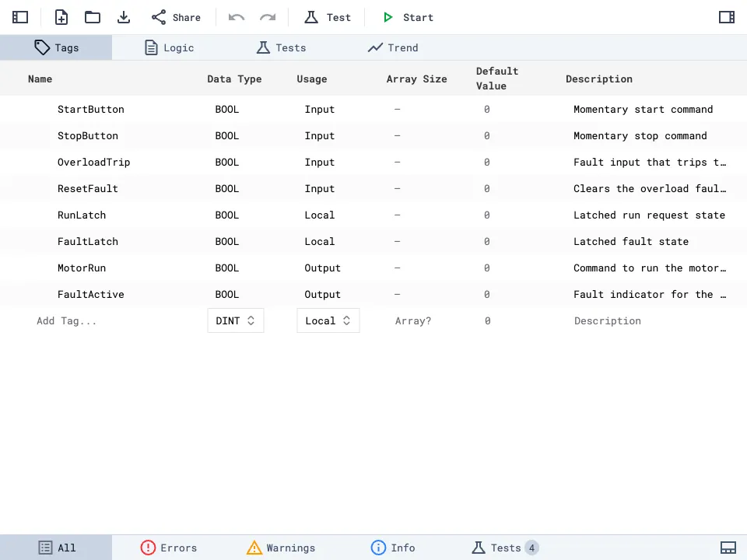Share the project
The width and height of the screenshot is (747, 560).
pos(176,17)
